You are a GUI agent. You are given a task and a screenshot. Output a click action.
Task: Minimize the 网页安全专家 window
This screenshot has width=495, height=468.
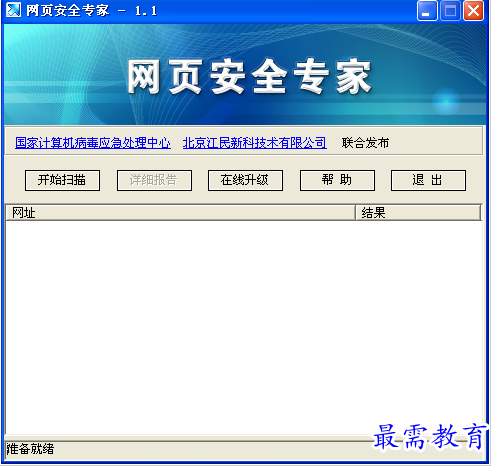pyautogui.click(x=427, y=11)
